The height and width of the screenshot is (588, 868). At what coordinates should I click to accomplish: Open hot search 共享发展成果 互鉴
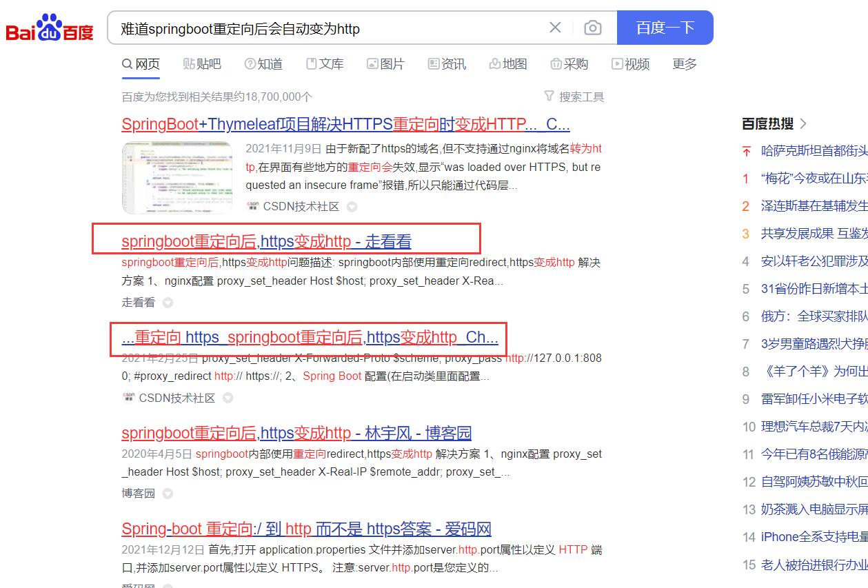814,234
